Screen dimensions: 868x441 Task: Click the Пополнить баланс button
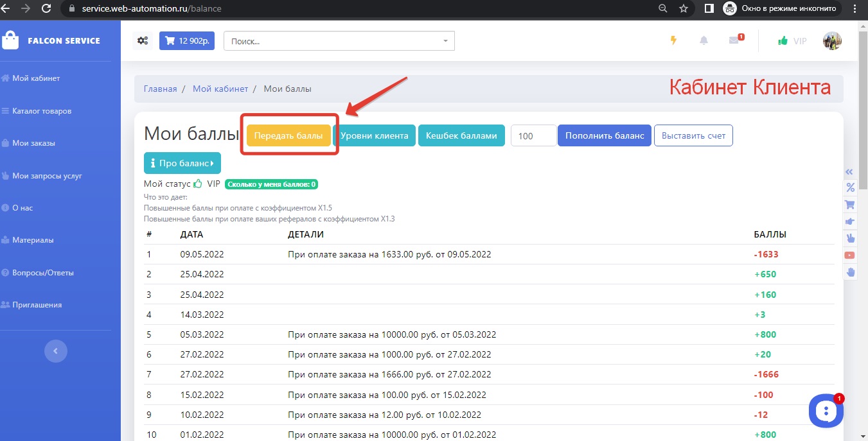(x=604, y=135)
